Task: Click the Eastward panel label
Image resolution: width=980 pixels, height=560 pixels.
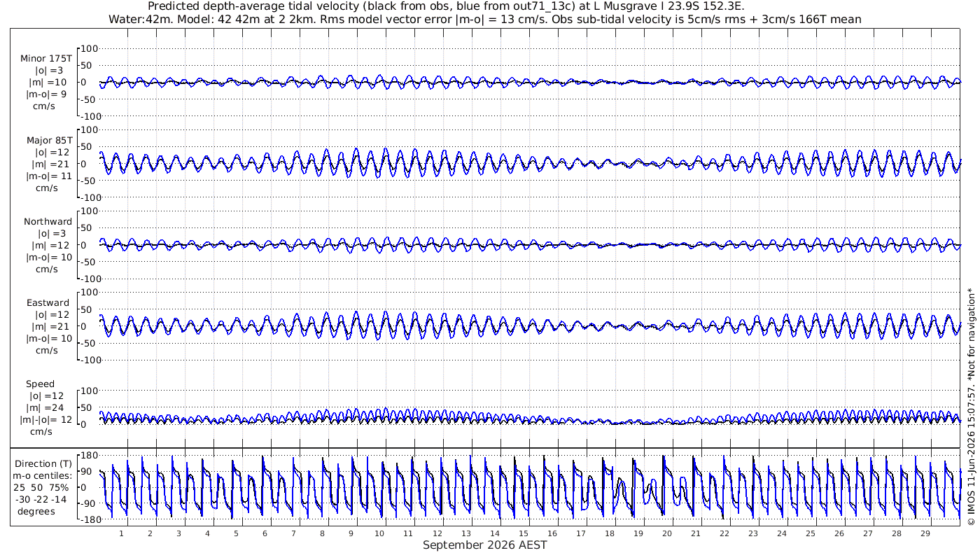Action: (48, 303)
